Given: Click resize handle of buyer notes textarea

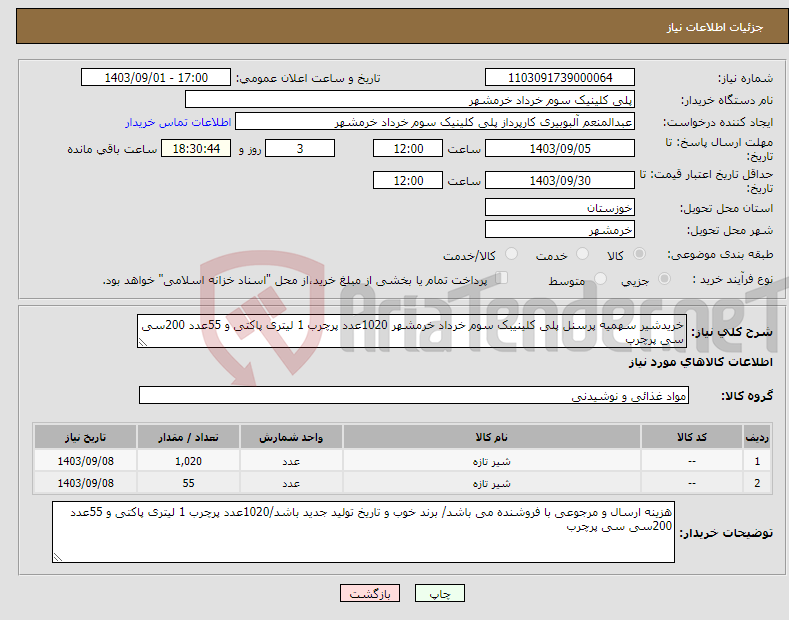Looking at the screenshot, I should pyautogui.click(x=57, y=557).
